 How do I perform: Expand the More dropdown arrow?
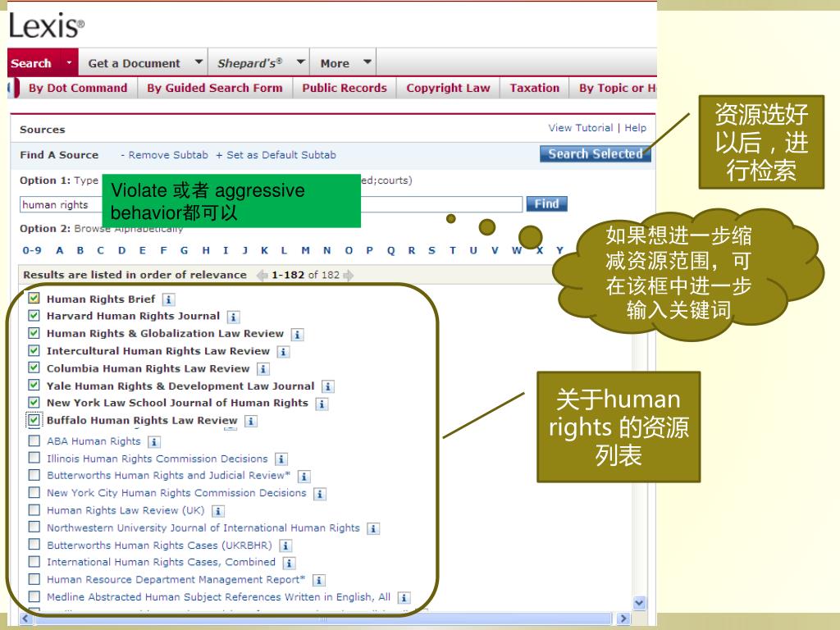coord(367,62)
